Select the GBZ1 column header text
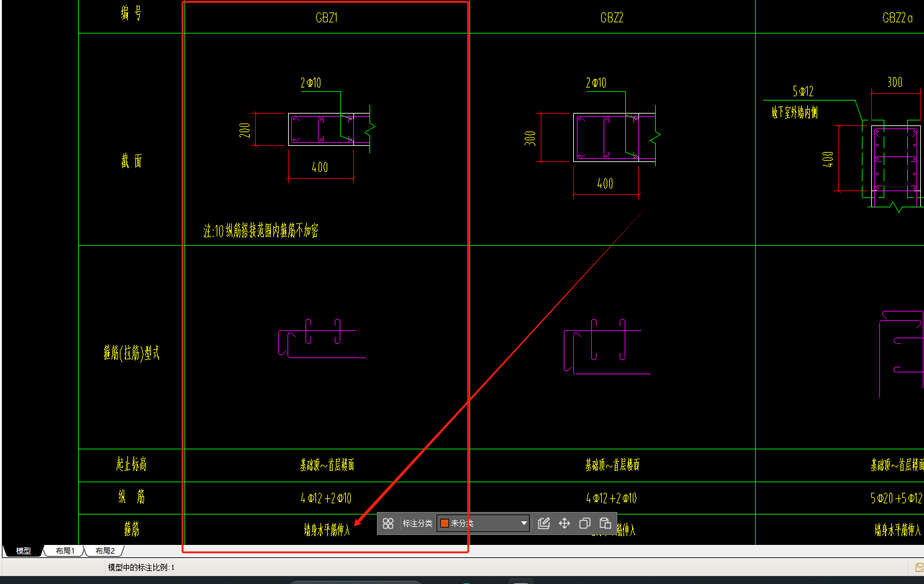This screenshot has width=924, height=584. click(327, 18)
